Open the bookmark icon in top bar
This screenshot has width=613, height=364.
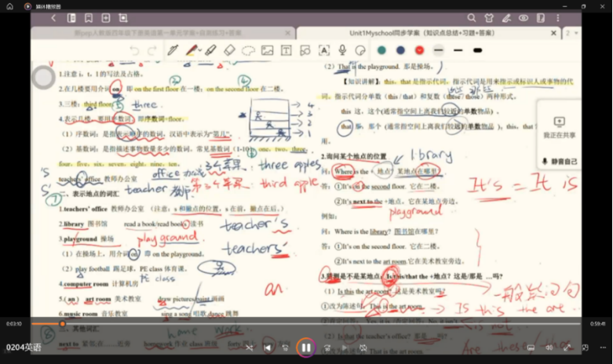[x=89, y=17]
